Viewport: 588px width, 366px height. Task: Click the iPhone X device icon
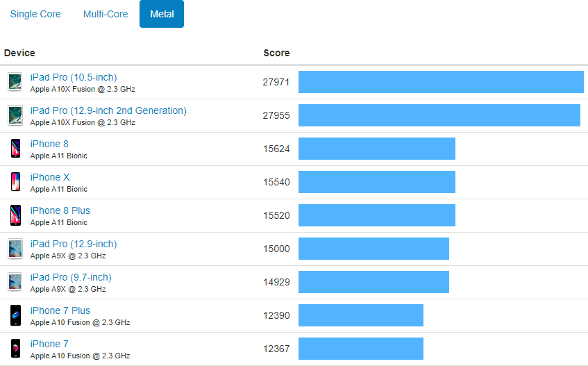(15, 182)
